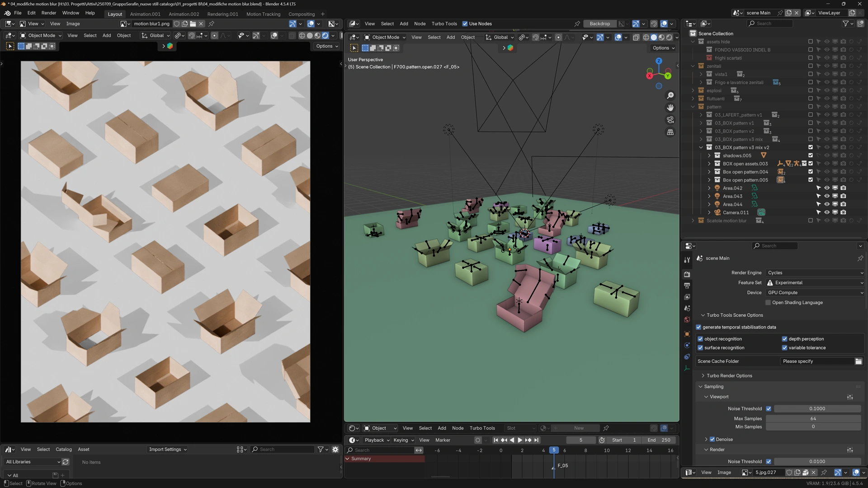Toggle camera view gizmo icon
This screenshot has height=488, width=868.
670,120
